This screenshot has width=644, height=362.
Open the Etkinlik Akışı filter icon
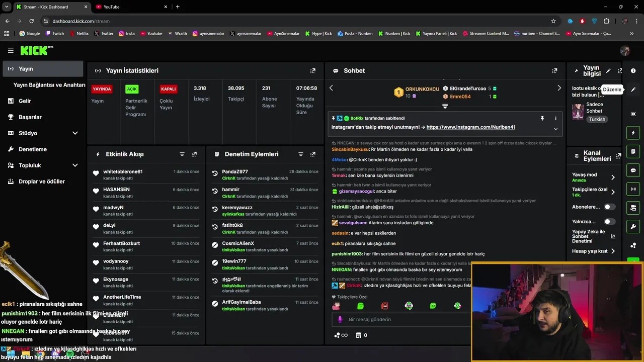tap(182, 154)
